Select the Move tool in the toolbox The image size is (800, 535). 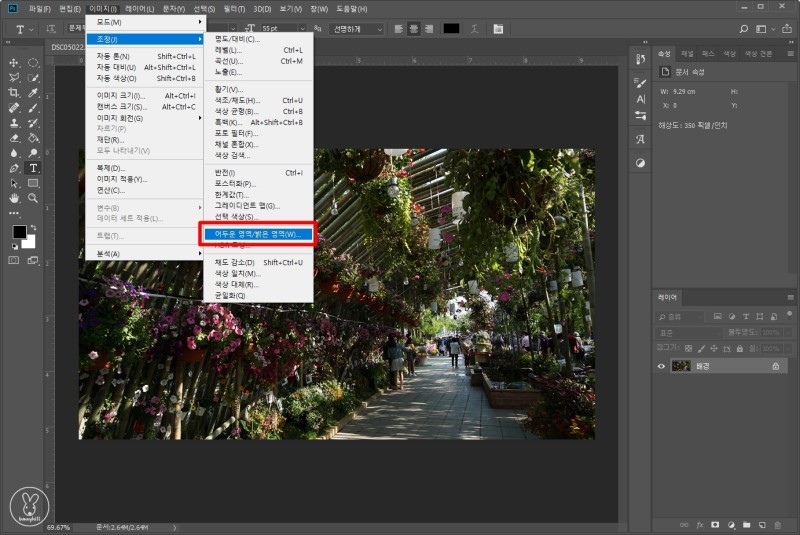14,62
